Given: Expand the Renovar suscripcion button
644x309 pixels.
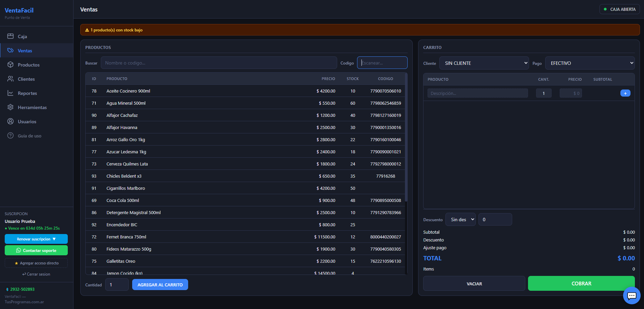Looking at the screenshot, I should click(36, 239).
